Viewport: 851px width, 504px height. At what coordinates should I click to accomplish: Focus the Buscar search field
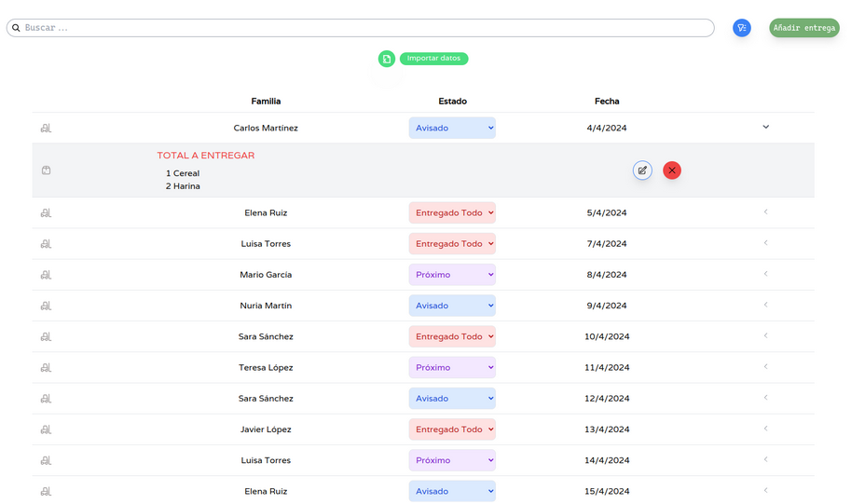tap(364, 28)
